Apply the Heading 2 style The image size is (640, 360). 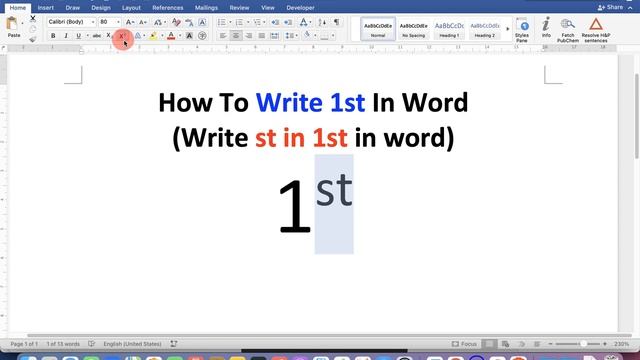[x=485, y=29]
